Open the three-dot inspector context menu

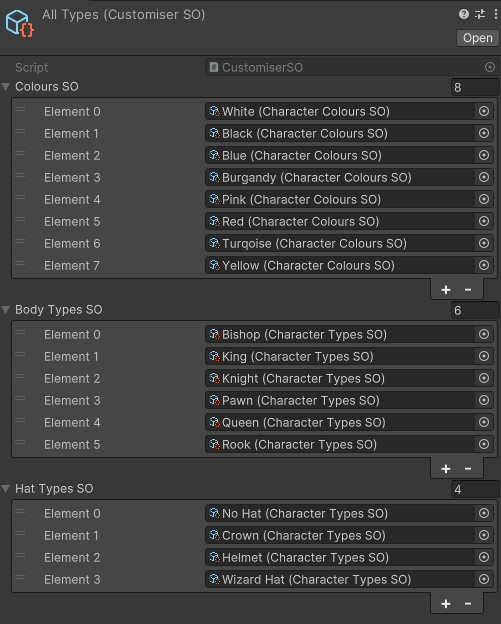click(x=495, y=15)
